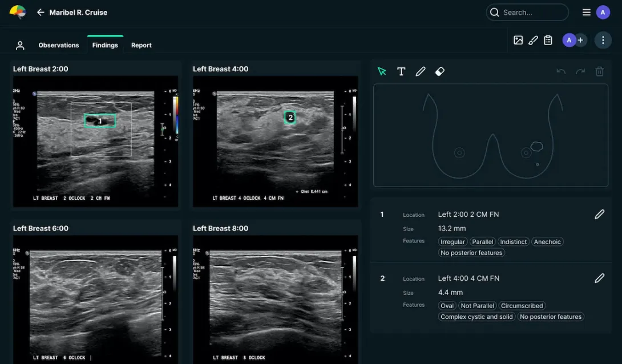Select the annotation cursor tool
622x364 pixels.
382,71
